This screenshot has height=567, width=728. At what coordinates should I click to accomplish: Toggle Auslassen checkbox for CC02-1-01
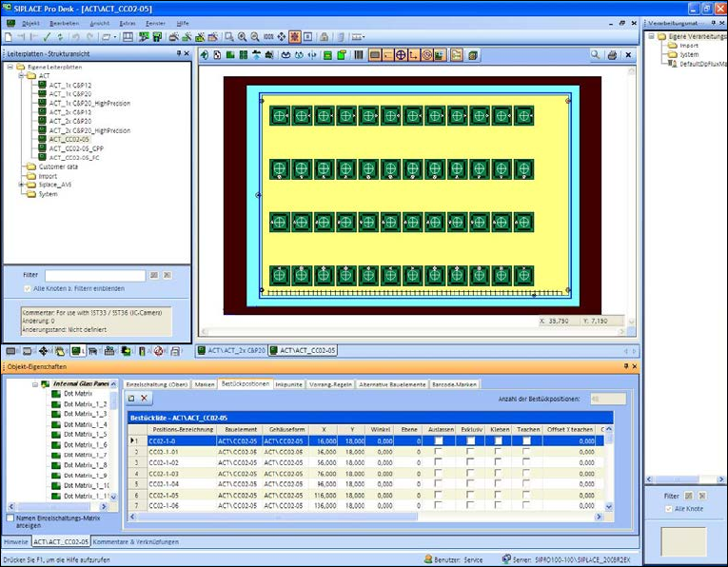(438, 451)
